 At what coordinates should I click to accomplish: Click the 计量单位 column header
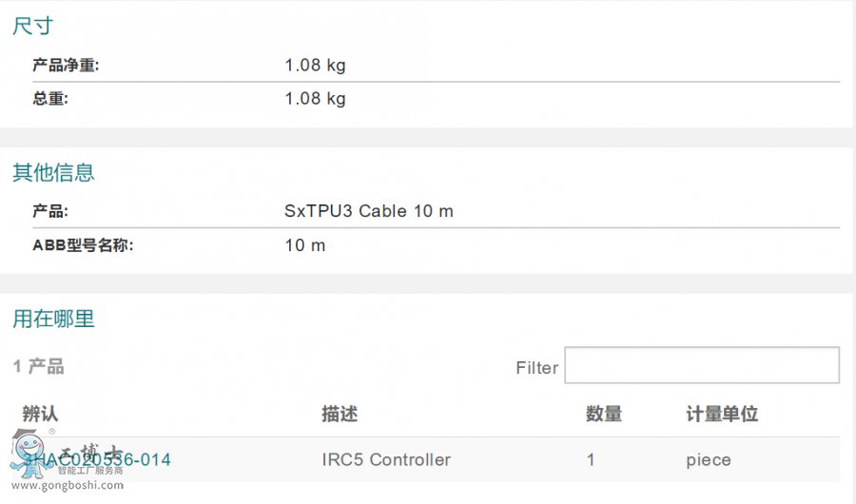[722, 415]
